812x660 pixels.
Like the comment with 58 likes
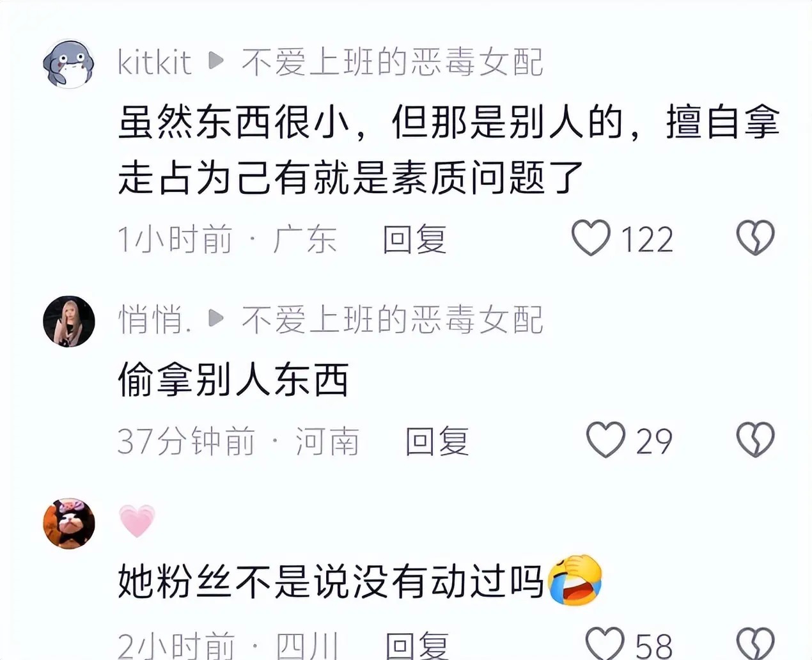click(x=605, y=643)
